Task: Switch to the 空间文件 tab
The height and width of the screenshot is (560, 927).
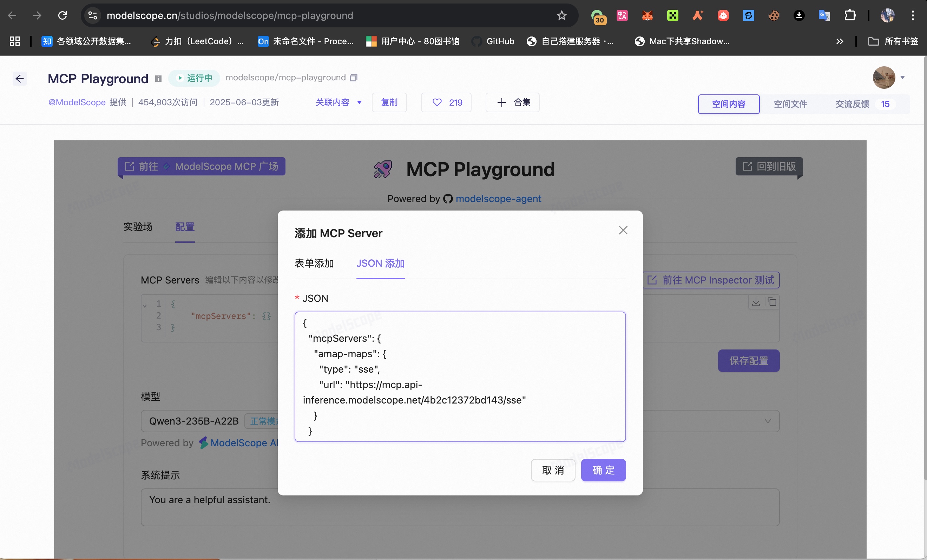Action: 790,104
